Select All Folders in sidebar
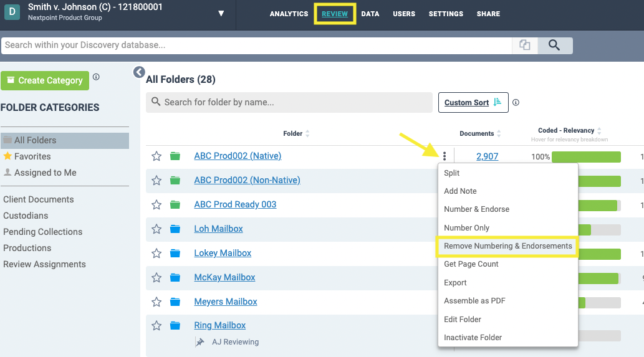 pos(65,140)
